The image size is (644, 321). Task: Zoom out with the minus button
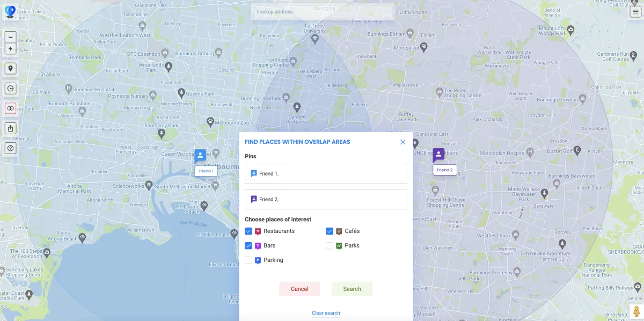[10, 38]
